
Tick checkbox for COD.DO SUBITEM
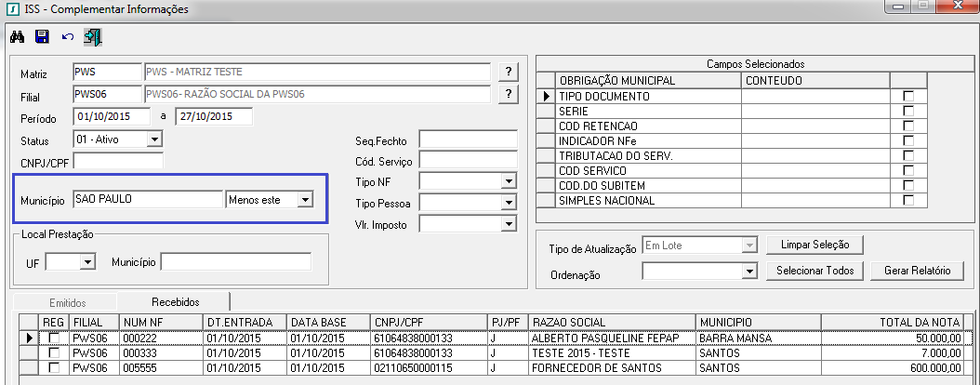908,186
